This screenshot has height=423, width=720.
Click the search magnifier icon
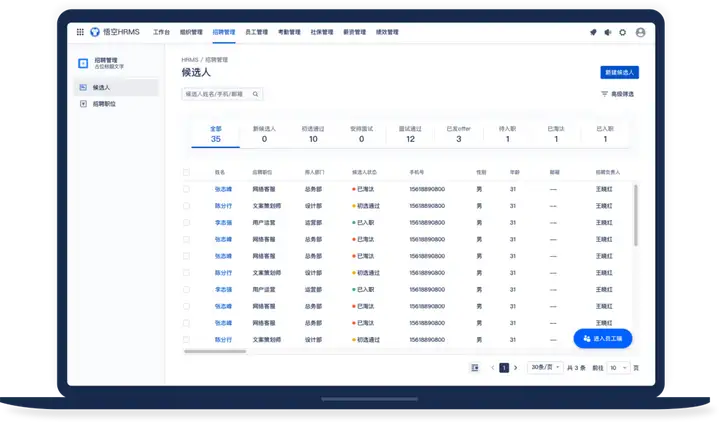point(255,94)
